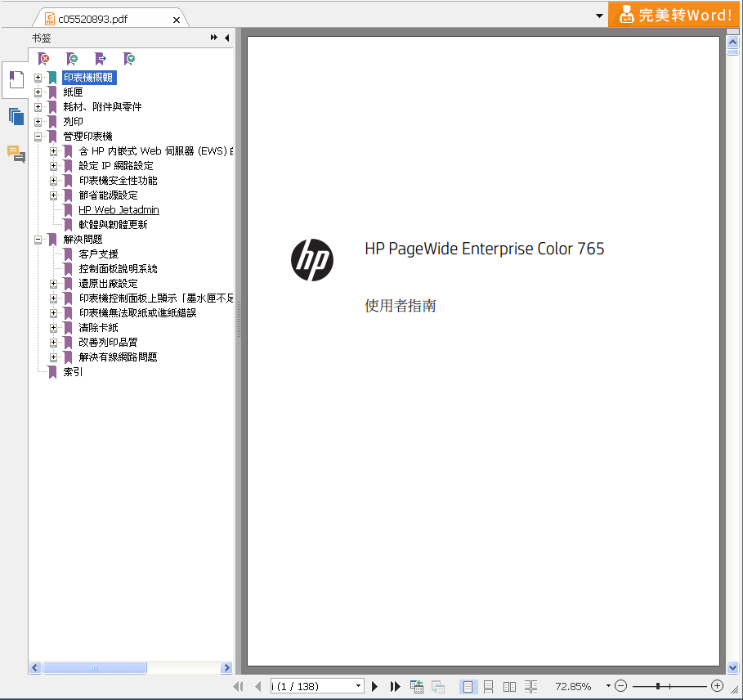Image resolution: width=743 pixels, height=700 pixels.
Task: Go to first page button
Action: tap(239, 686)
